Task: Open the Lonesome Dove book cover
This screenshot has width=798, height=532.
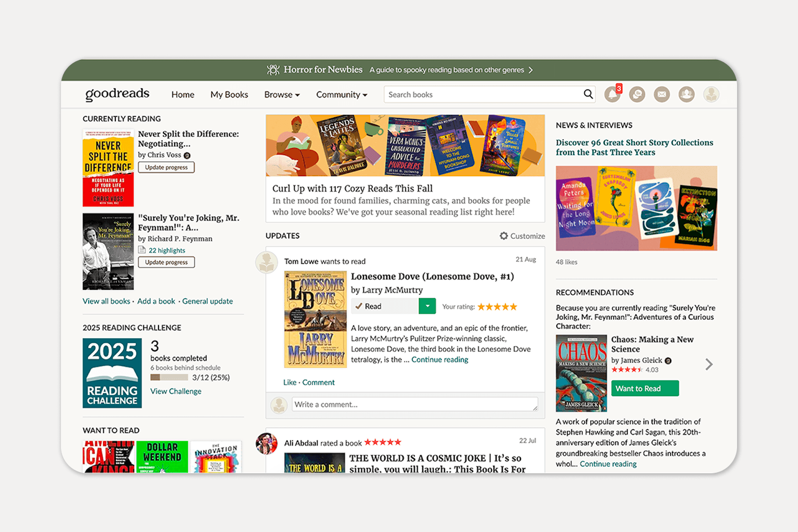Action: (315, 319)
